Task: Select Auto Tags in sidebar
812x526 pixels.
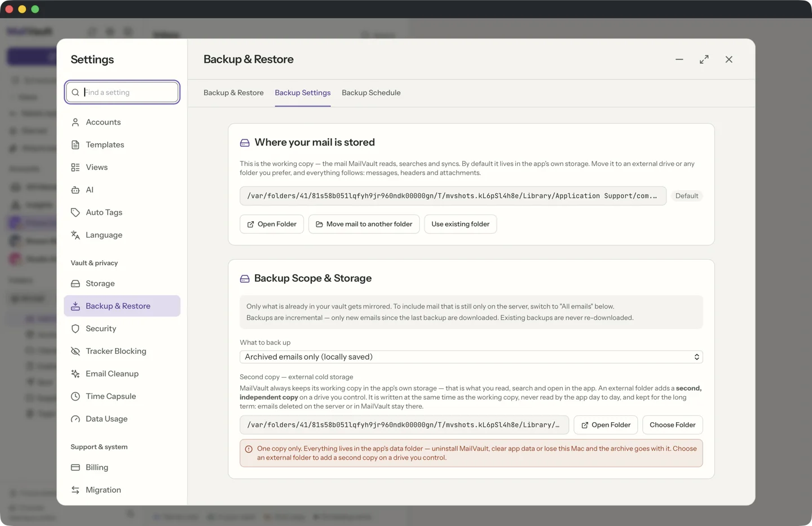Action: tap(122, 212)
